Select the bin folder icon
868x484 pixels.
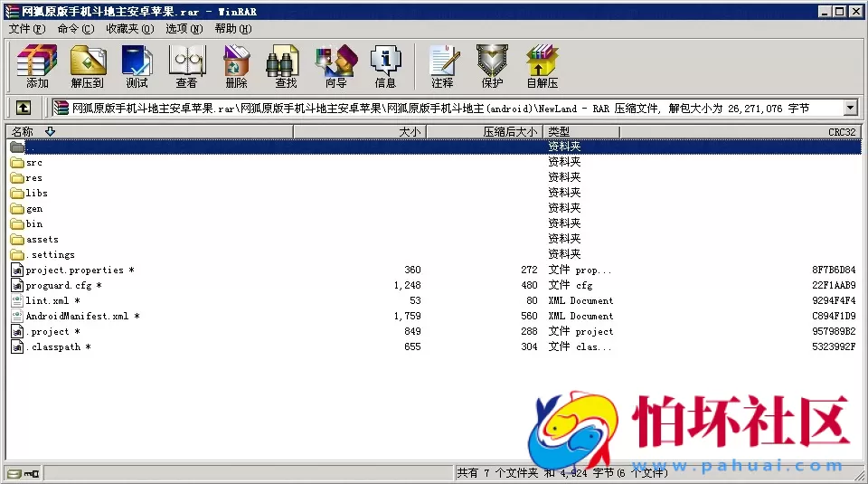pos(17,223)
